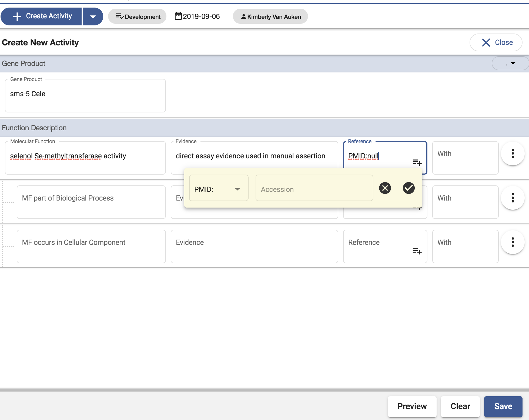The image size is (529, 420).
Task: Clear all entered activity data
Action: tap(460, 406)
